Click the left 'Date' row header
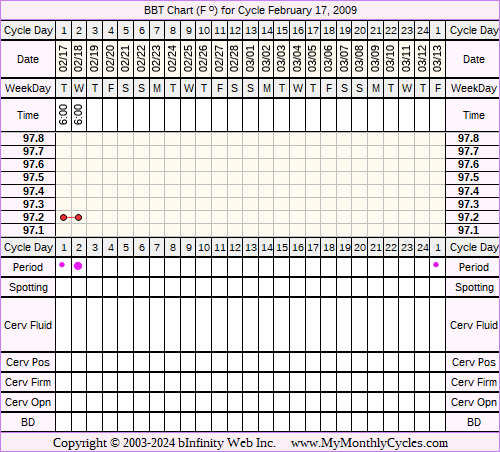500x452 pixels. tap(28, 59)
